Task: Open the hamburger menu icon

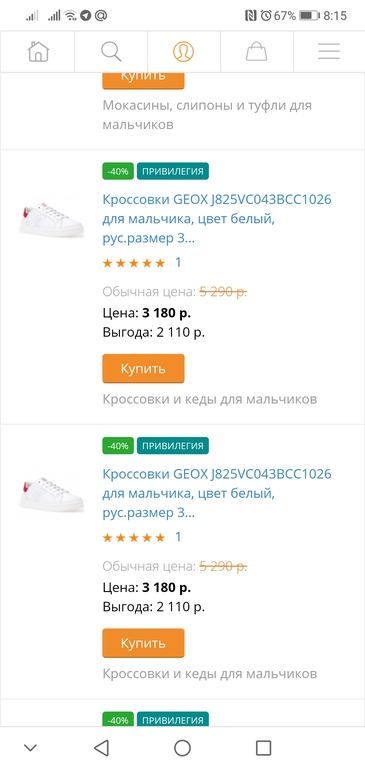Action: coord(329,52)
